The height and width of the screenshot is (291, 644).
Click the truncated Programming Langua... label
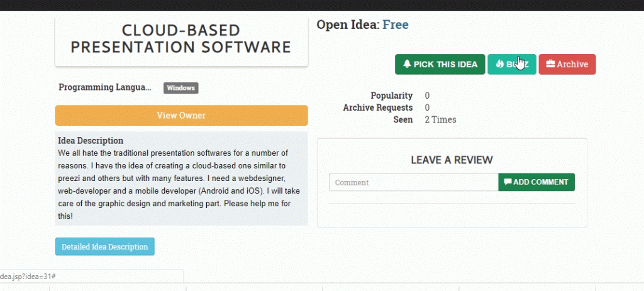point(105,87)
